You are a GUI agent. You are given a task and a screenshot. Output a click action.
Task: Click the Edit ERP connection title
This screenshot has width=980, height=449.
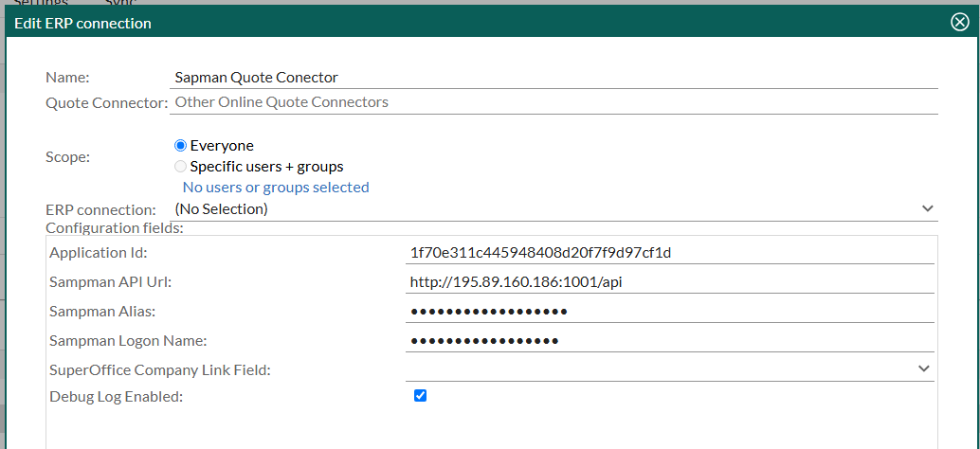coord(82,24)
